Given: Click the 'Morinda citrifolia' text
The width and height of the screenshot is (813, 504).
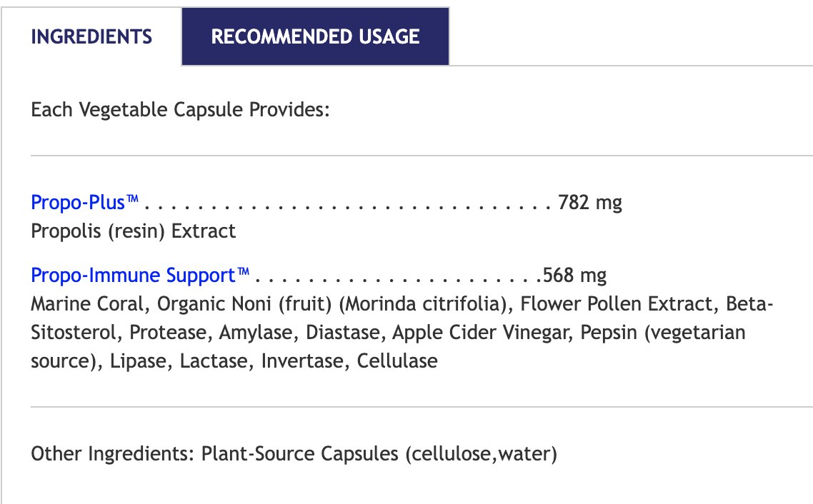Looking at the screenshot, I should coord(423,304).
